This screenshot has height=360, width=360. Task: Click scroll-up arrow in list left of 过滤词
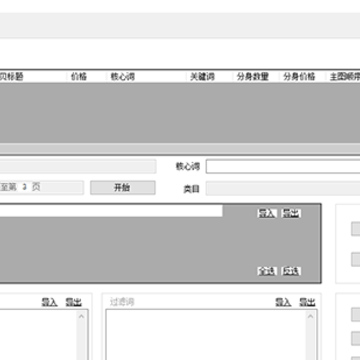(x=81, y=316)
